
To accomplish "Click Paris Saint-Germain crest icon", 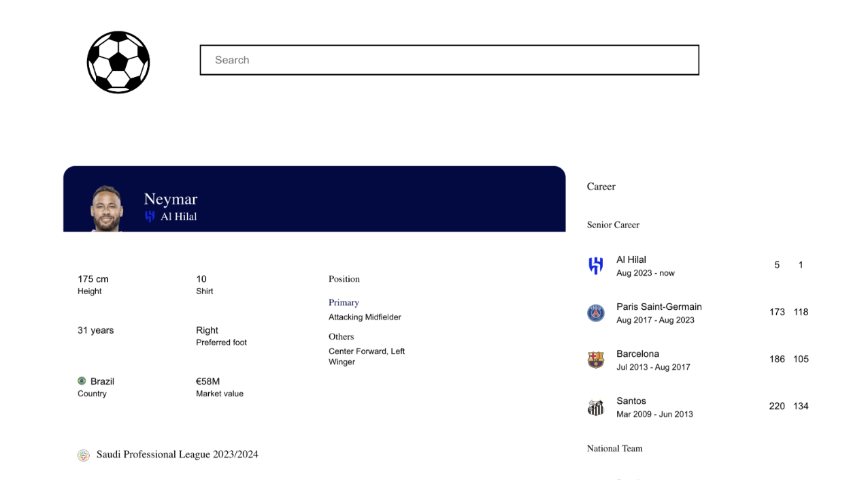I will tap(596, 313).
